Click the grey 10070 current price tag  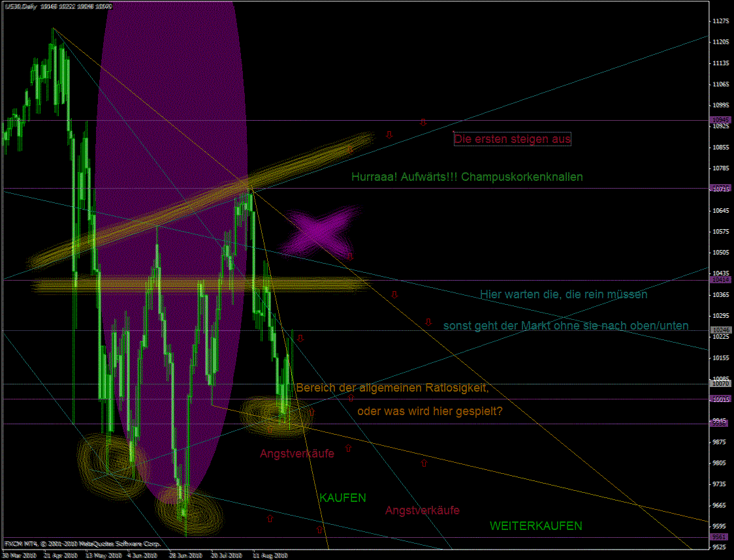pos(720,384)
